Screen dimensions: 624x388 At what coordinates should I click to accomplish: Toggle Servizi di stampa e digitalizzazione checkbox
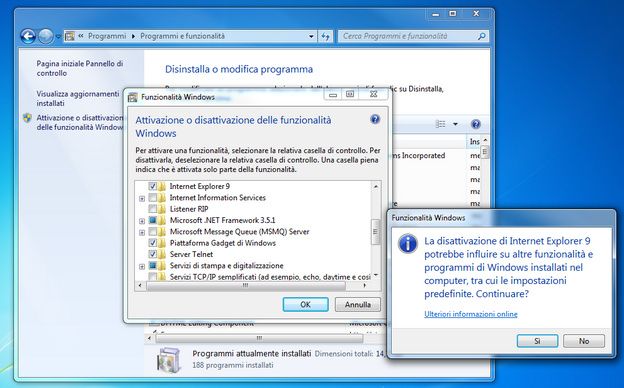(152, 265)
